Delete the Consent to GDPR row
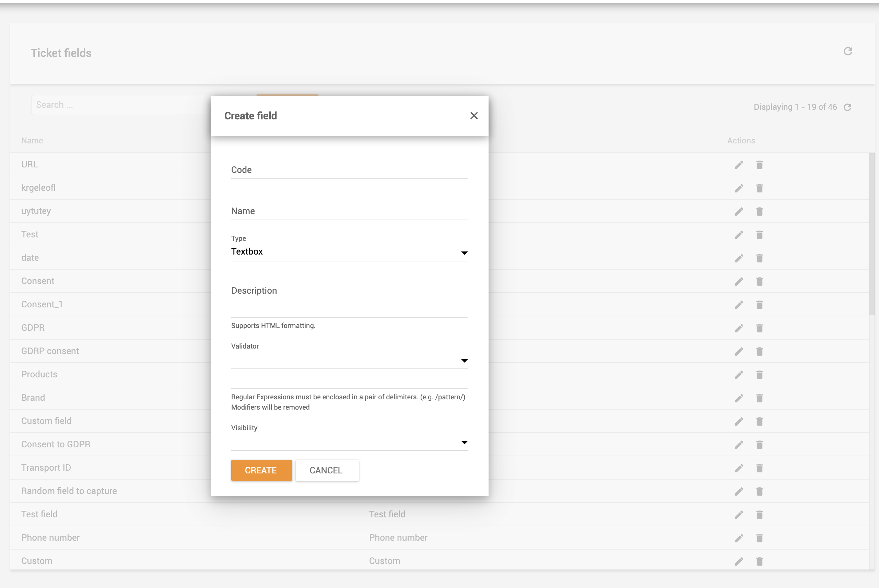 [759, 445]
